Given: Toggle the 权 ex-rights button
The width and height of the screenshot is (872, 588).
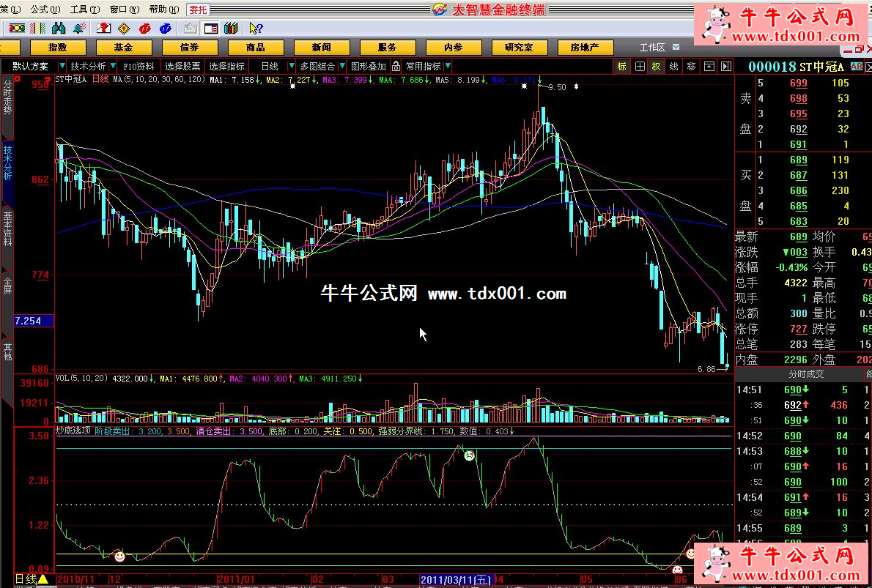Looking at the screenshot, I should coord(657,66).
